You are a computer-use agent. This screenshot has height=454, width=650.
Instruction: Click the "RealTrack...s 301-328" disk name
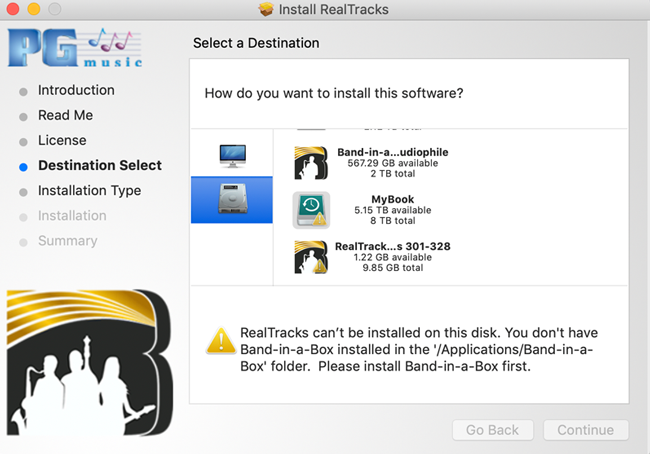[x=393, y=246]
